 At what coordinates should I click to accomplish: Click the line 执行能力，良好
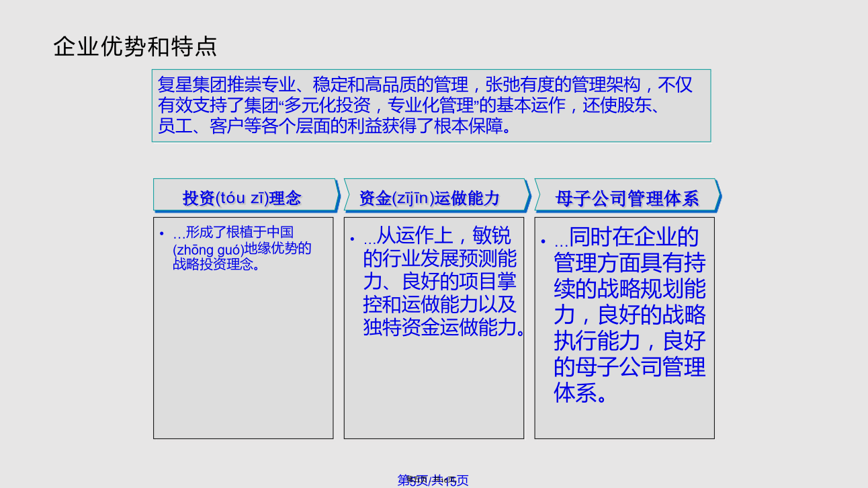coord(630,341)
